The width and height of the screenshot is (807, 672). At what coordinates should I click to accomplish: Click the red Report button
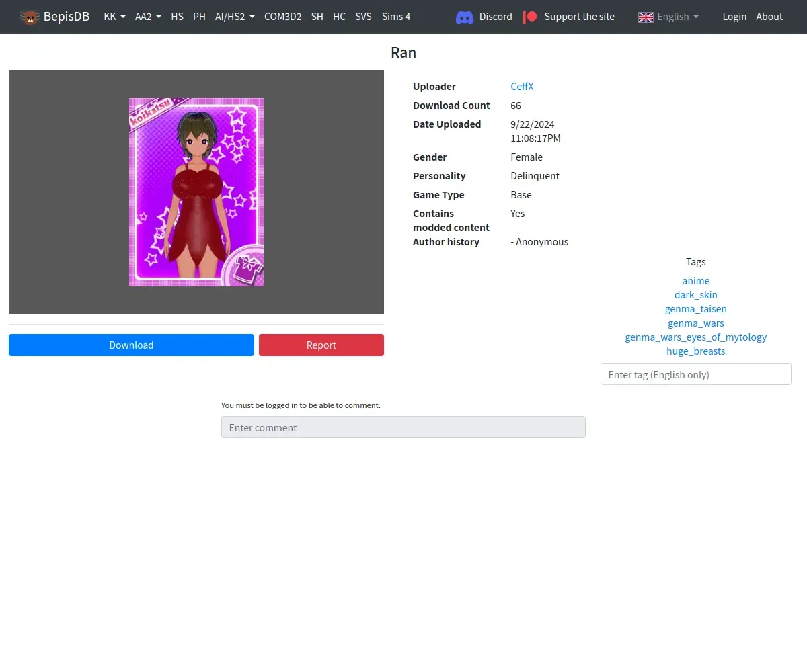321,345
